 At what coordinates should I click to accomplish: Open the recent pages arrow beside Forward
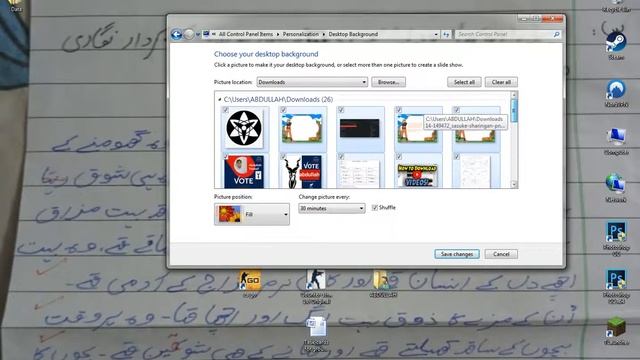[x=198, y=34]
